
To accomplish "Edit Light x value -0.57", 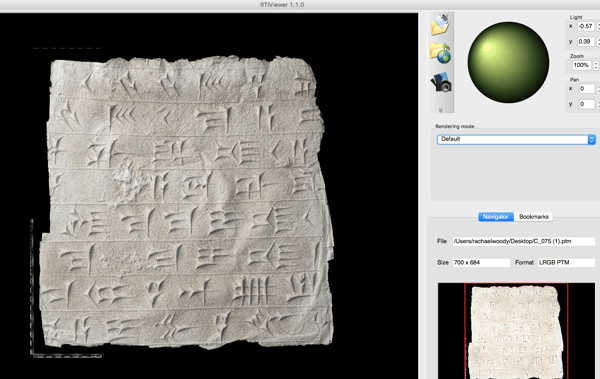I will [x=585, y=26].
